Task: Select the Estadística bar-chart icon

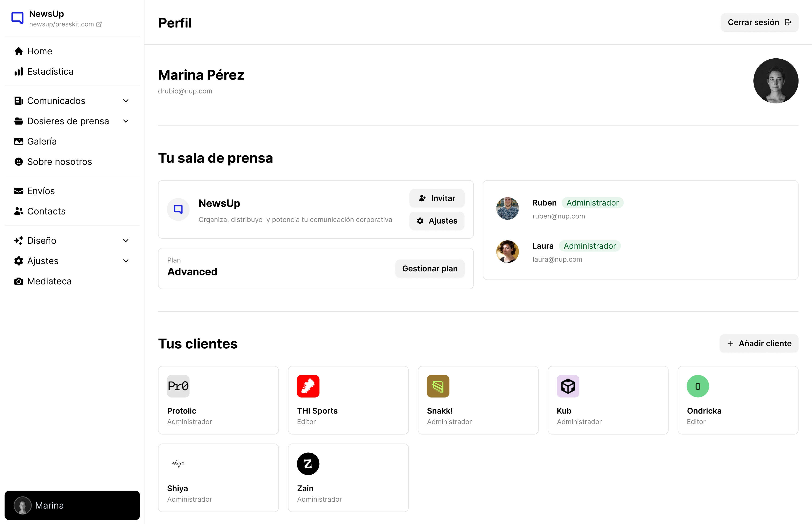Action: [19, 72]
